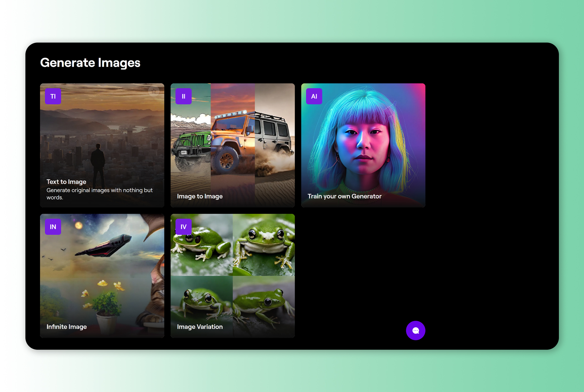Favorite Text to Image with the star icon
The image size is (584, 392).
[x=154, y=91]
